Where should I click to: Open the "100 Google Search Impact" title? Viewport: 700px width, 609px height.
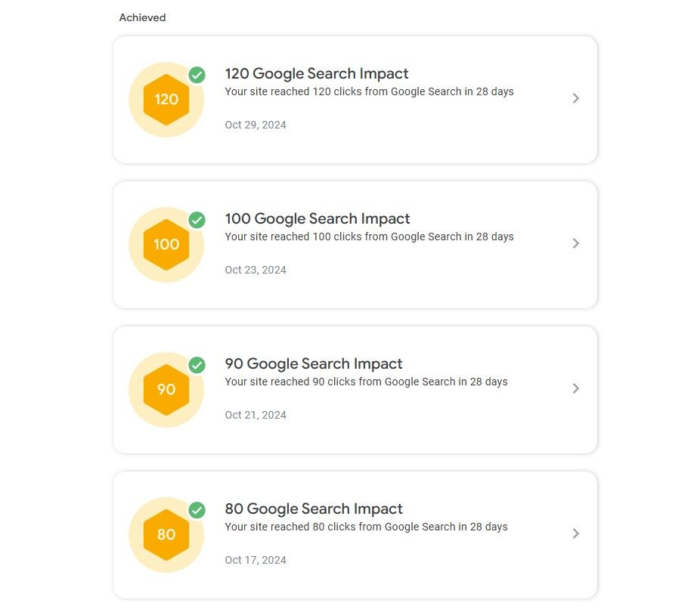point(317,218)
